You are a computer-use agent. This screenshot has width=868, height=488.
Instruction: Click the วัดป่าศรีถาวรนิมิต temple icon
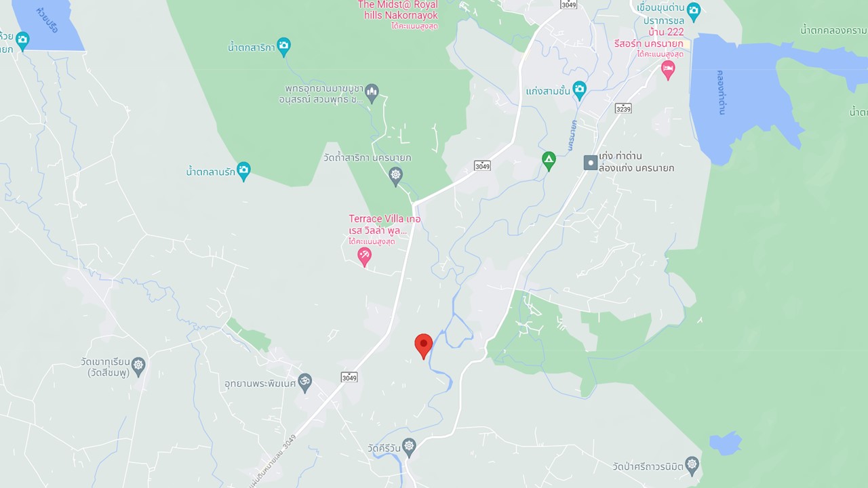click(692, 465)
